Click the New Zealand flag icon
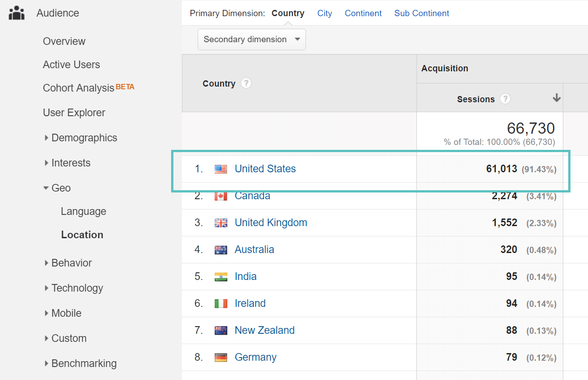Screen dimensions: 588x380 221,330
